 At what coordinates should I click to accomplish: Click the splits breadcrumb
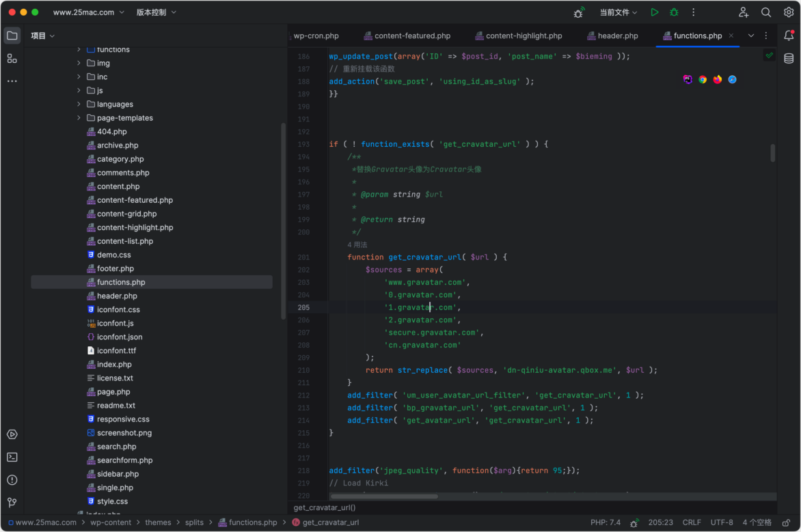pyautogui.click(x=194, y=523)
